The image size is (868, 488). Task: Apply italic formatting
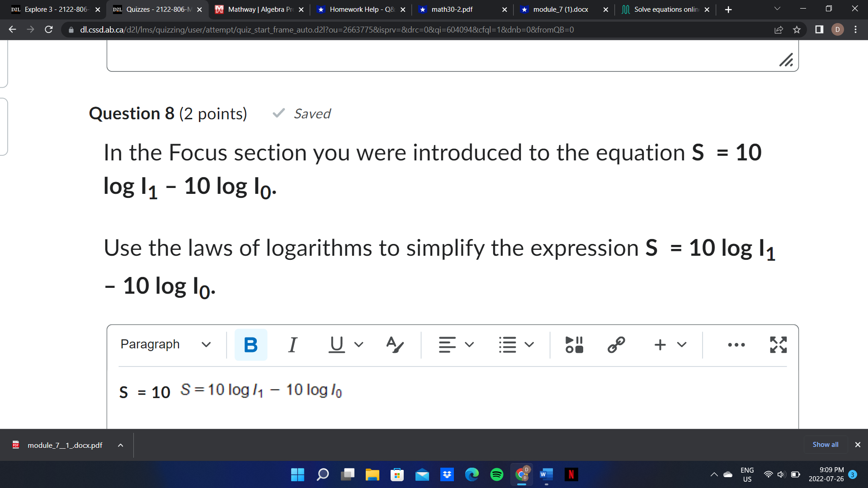tap(292, 345)
